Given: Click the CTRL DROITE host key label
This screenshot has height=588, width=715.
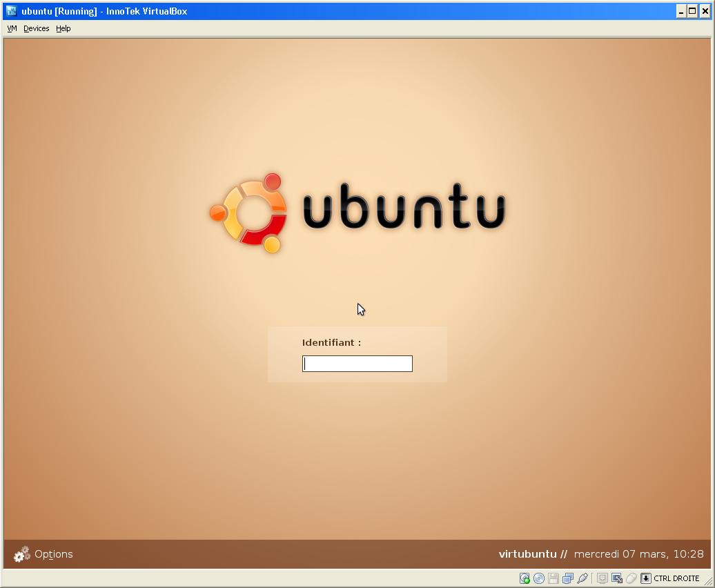Looking at the screenshot, I should click(x=676, y=578).
